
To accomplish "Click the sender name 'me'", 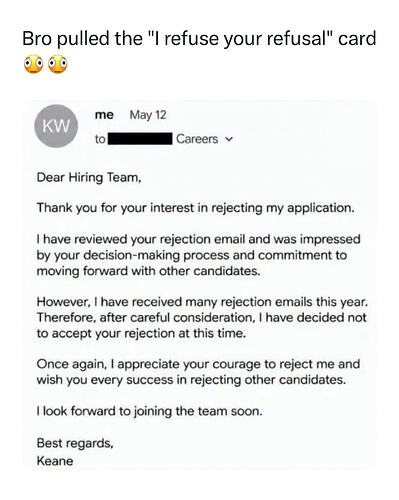I will coord(104,115).
